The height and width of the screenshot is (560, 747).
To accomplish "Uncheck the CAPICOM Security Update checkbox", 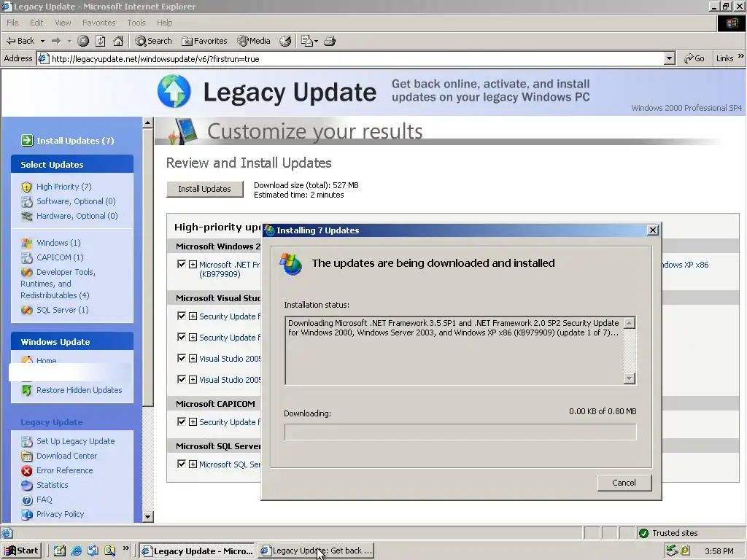I will click(181, 421).
